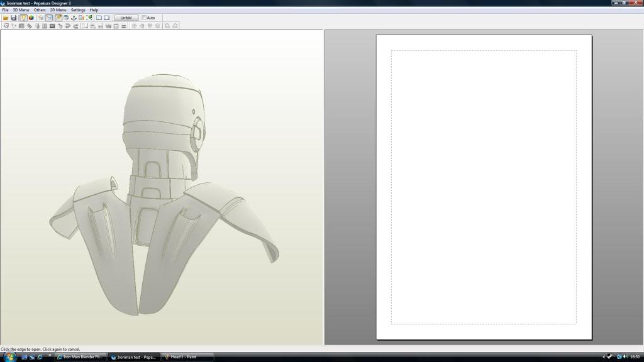Click the Show Desktop quick launch icon

tap(25, 357)
